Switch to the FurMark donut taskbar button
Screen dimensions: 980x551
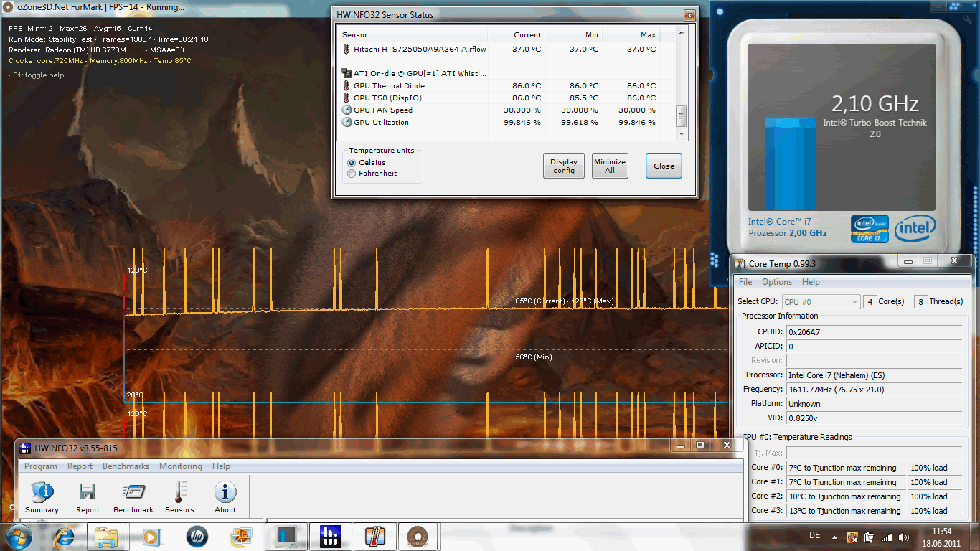point(419,536)
